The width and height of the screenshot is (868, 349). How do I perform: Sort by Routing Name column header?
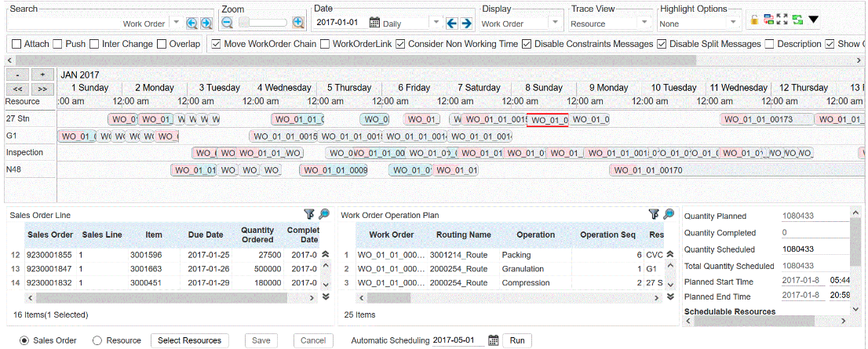click(x=463, y=234)
